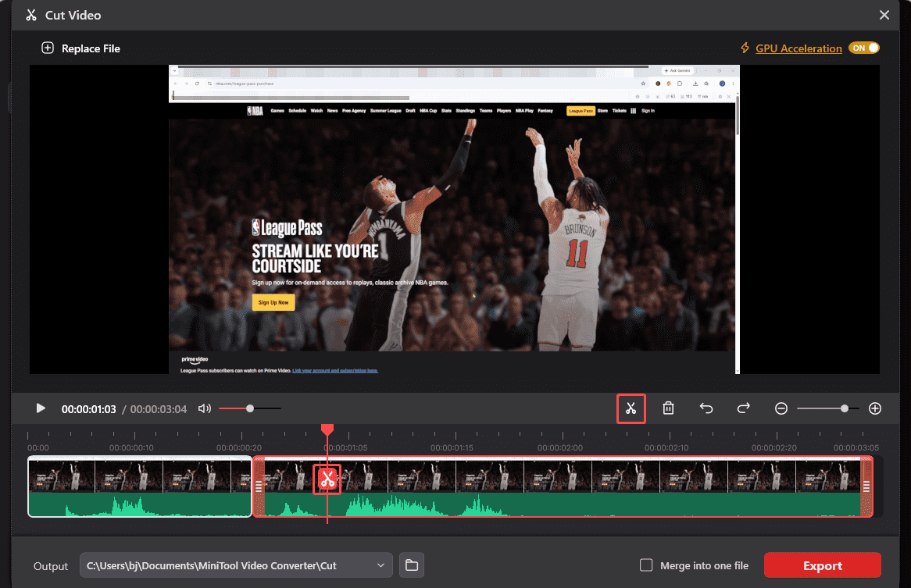Screen dimensions: 911x588
Task: Open GPU Acceleration link
Action: 798,48
